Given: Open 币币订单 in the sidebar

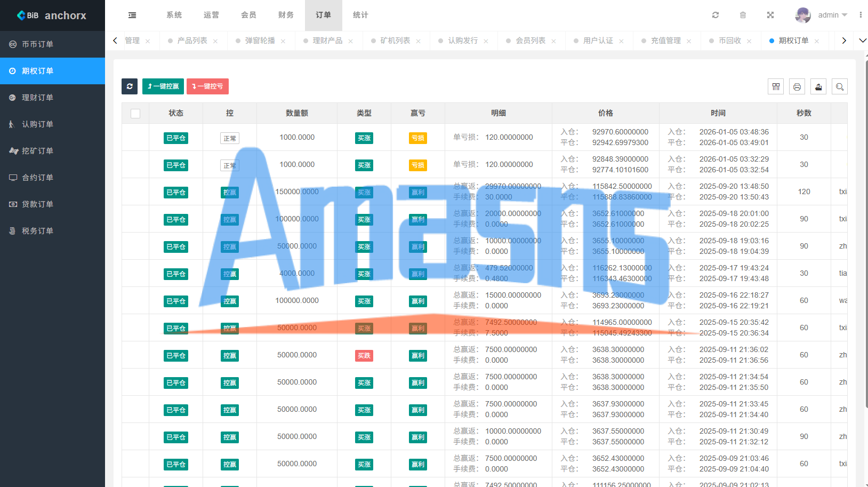Looking at the screenshot, I should [x=52, y=44].
